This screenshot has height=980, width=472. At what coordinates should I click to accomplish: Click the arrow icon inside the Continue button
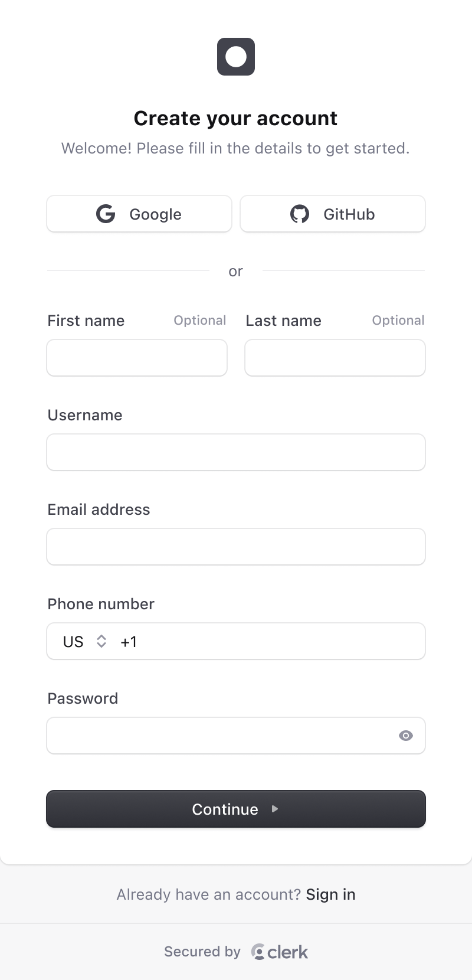[x=275, y=809]
